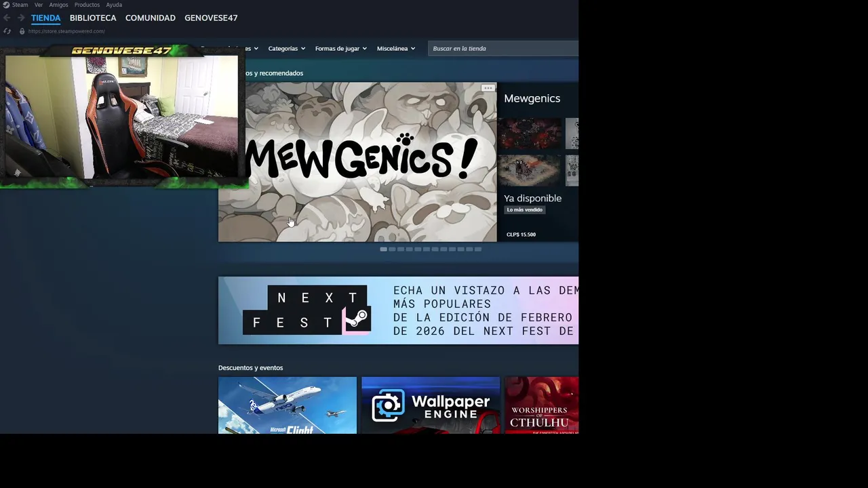Select the second carousel page dot
Image resolution: width=868 pixels, height=488 pixels.
392,249
